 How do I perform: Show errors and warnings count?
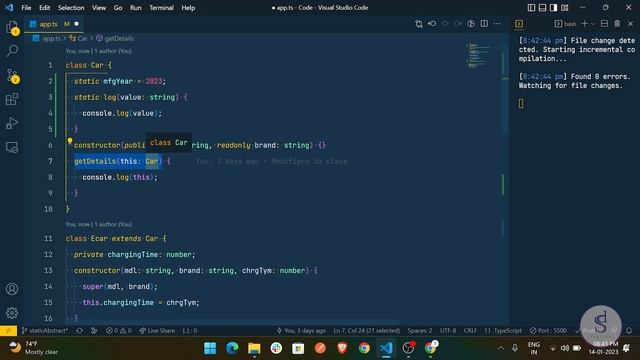119,331
